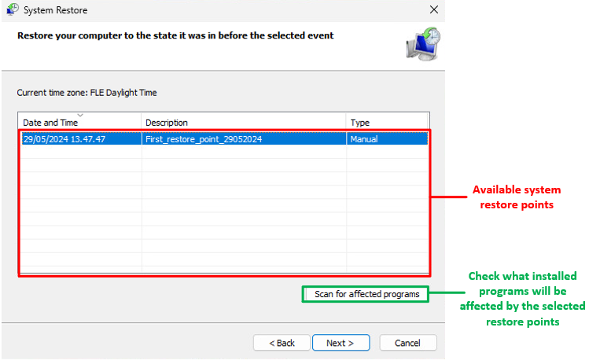
Task: Click description First_restore_point_29052024
Action: coord(204,139)
